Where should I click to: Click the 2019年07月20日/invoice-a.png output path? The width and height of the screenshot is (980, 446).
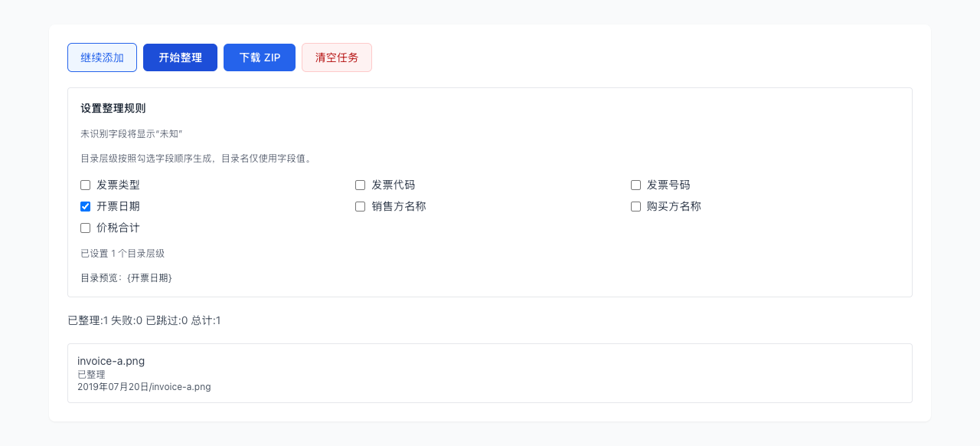tap(144, 386)
